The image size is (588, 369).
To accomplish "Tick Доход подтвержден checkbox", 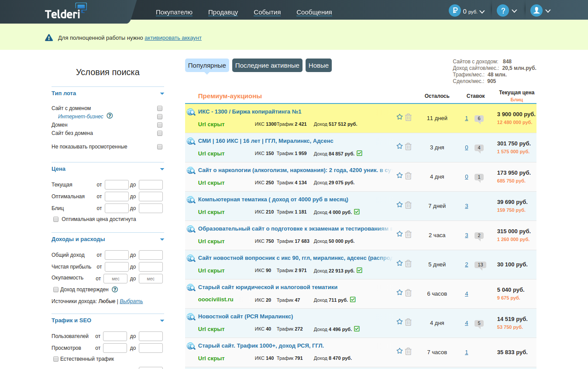I will (56, 290).
